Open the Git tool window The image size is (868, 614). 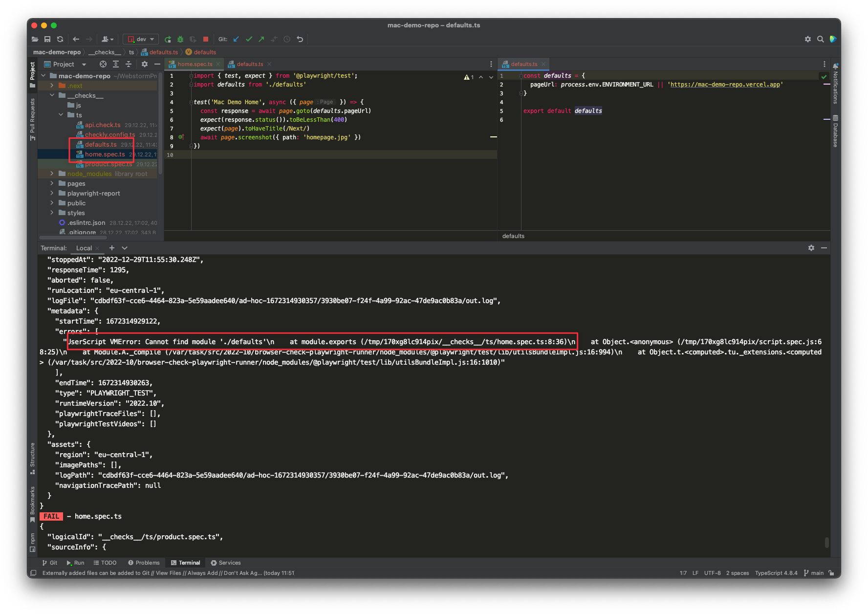tap(50, 563)
